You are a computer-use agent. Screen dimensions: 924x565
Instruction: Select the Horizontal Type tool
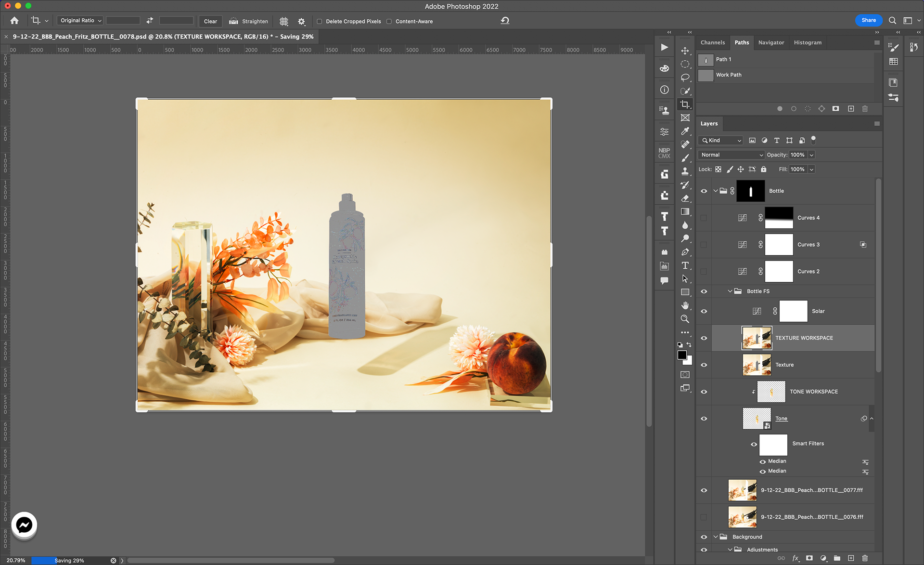click(x=685, y=265)
